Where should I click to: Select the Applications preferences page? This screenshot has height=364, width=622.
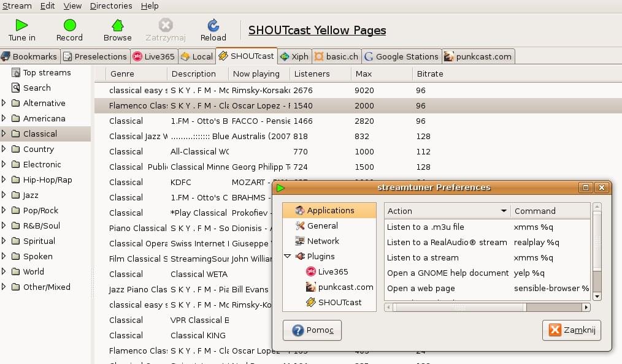329,210
